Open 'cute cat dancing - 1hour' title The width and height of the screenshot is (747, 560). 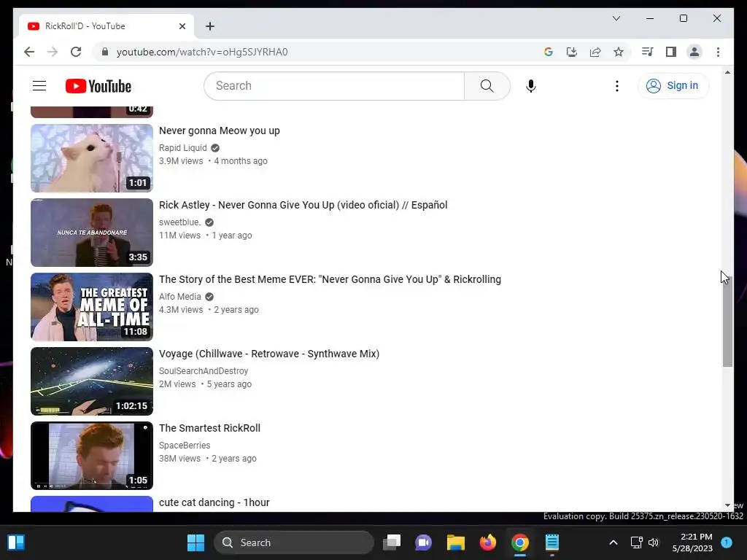point(214,502)
